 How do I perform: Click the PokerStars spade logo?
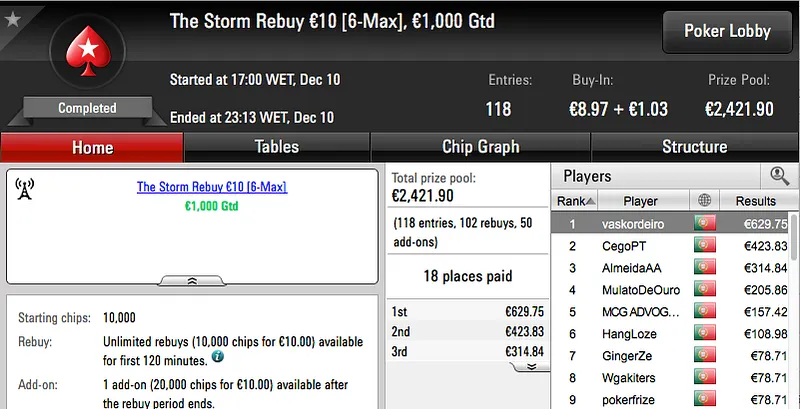[x=87, y=56]
